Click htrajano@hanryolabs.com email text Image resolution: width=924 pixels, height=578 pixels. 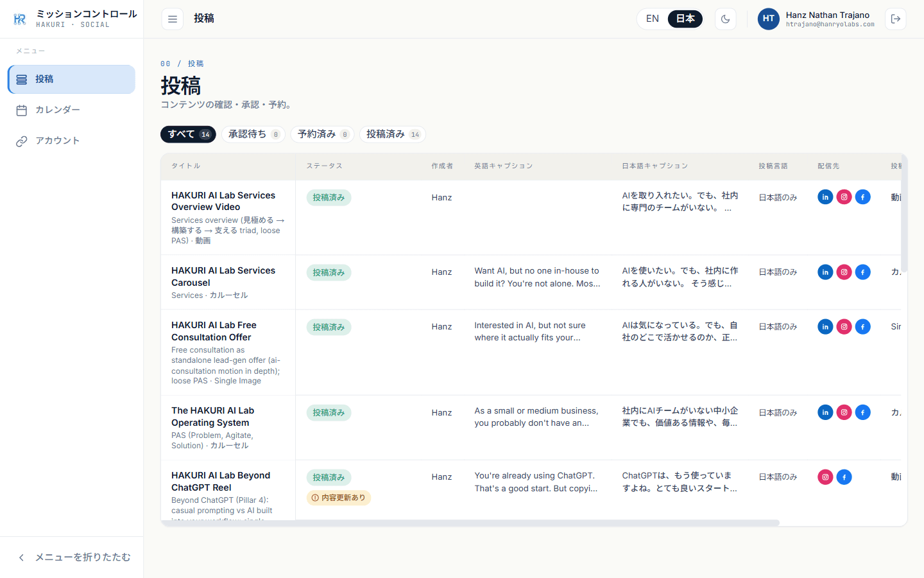(830, 24)
